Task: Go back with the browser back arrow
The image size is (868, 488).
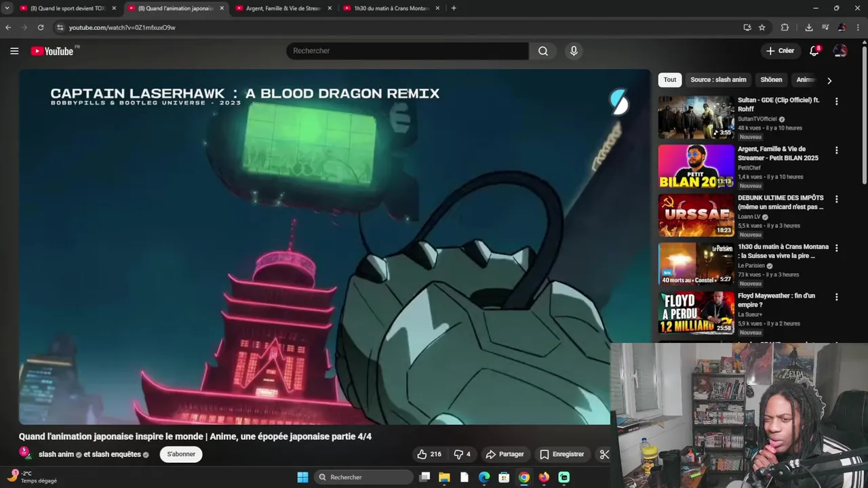Action: [x=8, y=27]
